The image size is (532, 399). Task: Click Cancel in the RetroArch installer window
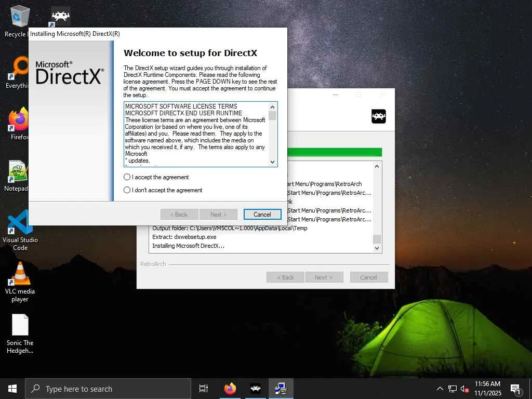[x=369, y=277]
